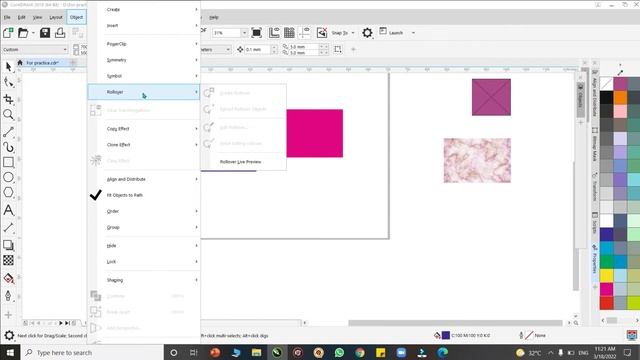
Task: Click the status bar gear icon
Action: [9, 336]
